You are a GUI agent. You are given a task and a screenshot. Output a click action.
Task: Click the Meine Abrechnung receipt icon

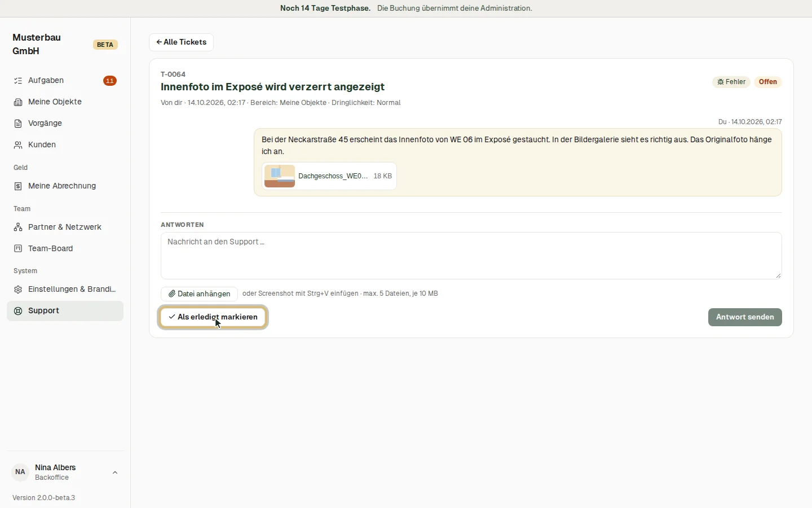[x=18, y=186]
